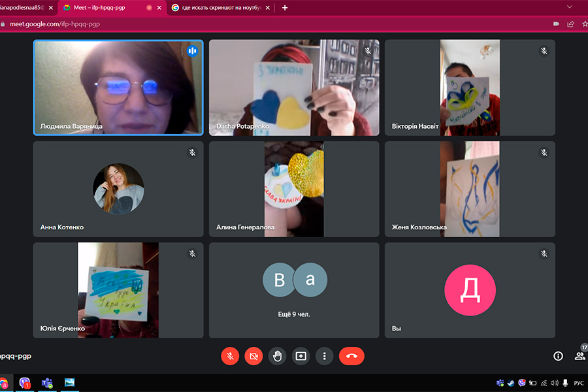Switch to the Google search 'где искать скриншот' tab
The image size is (588, 392).
tap(221, 7)
